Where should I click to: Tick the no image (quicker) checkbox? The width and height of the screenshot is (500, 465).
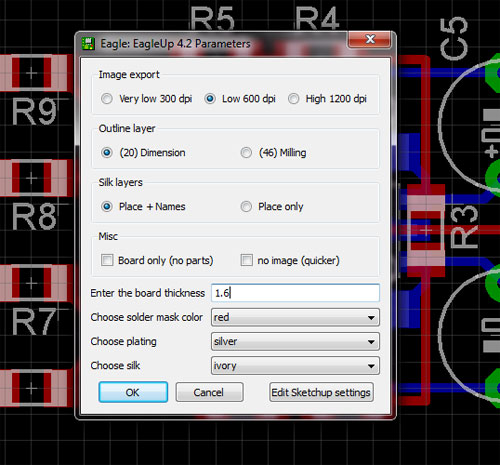click(247, 260)
